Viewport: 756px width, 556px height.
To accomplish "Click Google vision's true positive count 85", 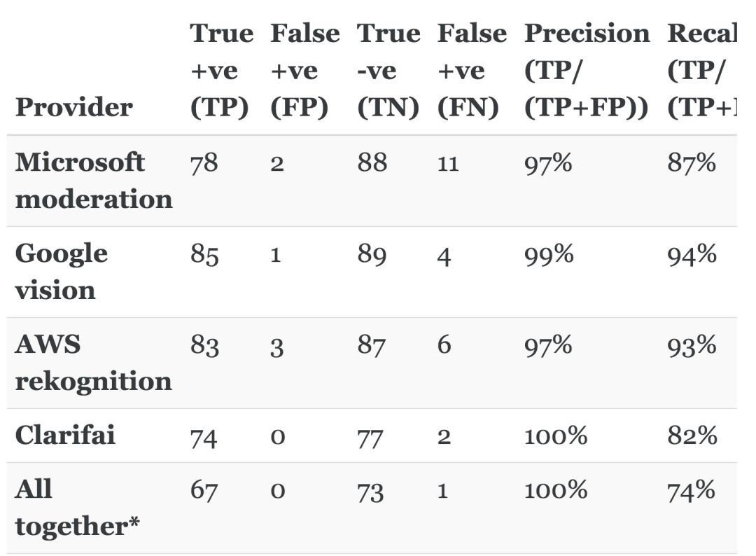I will click(x=204, y=254).
